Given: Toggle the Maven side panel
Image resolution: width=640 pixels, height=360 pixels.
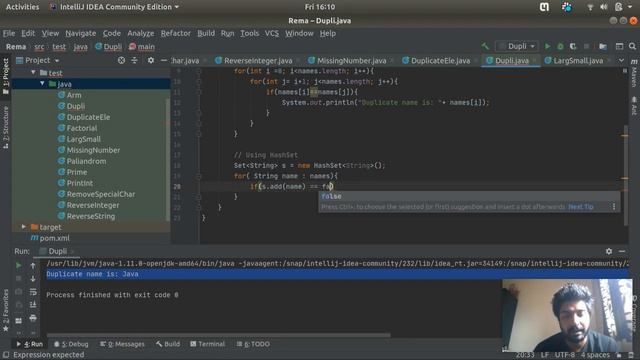Looking at the screenshot, I should point(634,72).
